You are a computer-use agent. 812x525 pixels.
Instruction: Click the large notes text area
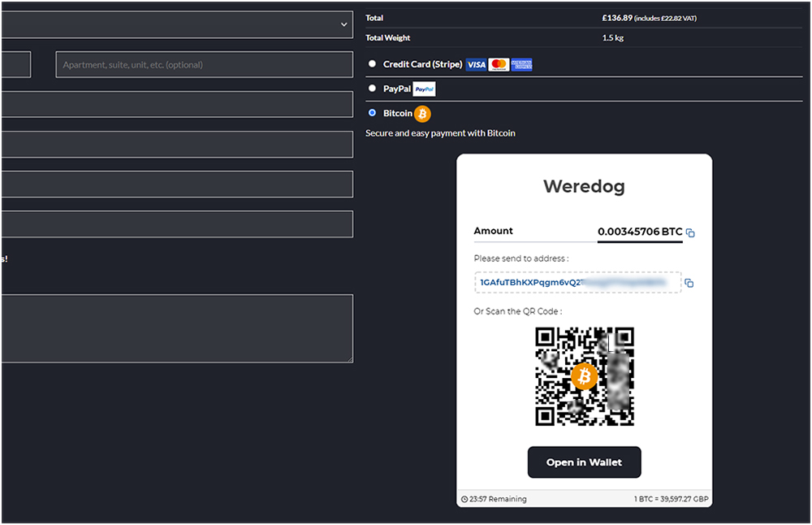(177, 328)
